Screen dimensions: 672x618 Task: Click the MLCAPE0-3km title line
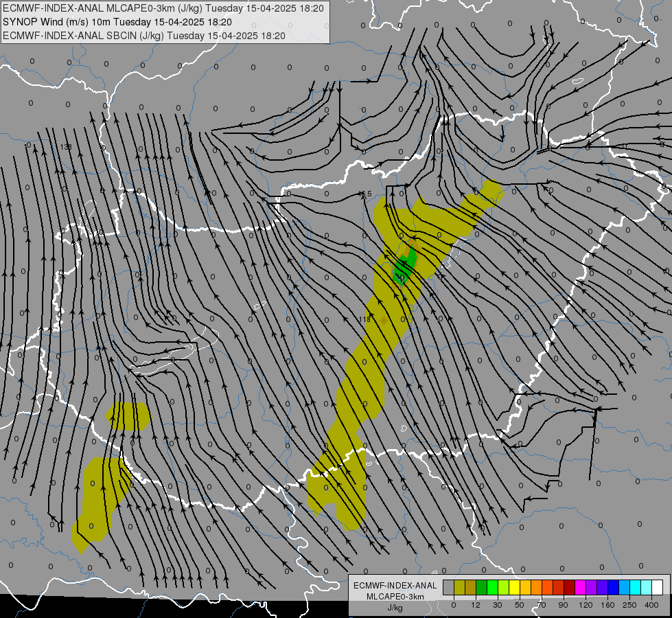click(163, 8)
